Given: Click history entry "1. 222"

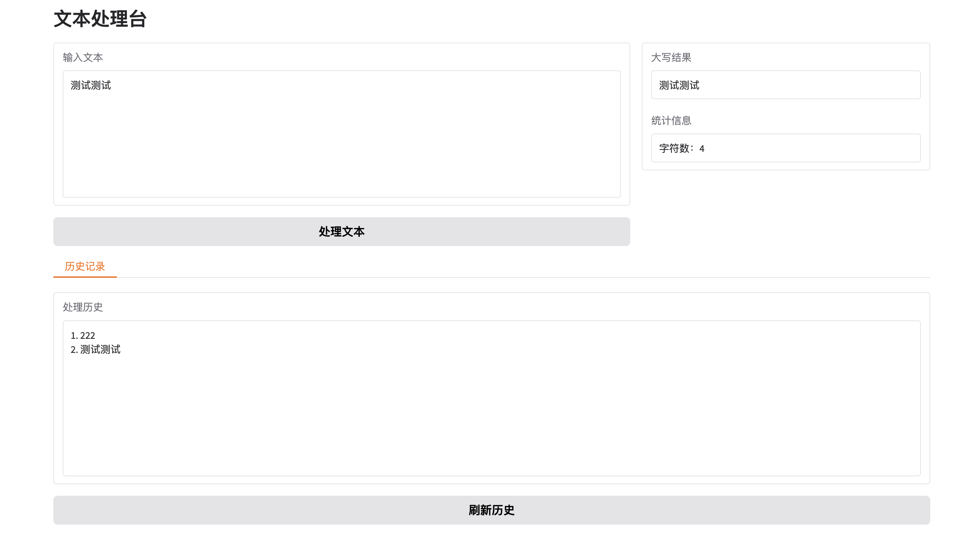Looking at the screenshot, I should click(x=83, y=335).
